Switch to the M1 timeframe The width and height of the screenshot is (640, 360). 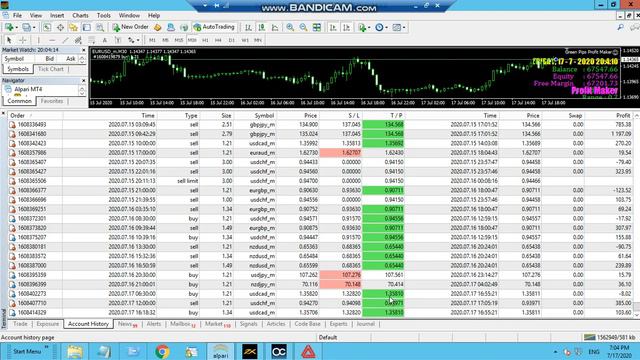(152, 40)
